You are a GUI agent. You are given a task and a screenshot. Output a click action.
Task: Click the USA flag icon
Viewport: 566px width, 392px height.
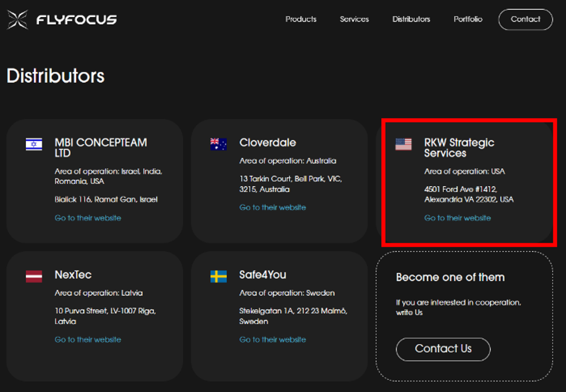403,145
